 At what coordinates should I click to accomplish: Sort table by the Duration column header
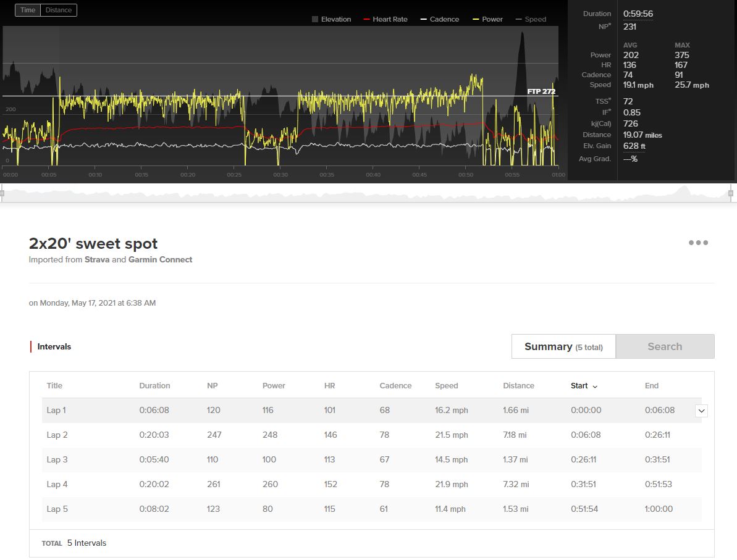point(154,386)
